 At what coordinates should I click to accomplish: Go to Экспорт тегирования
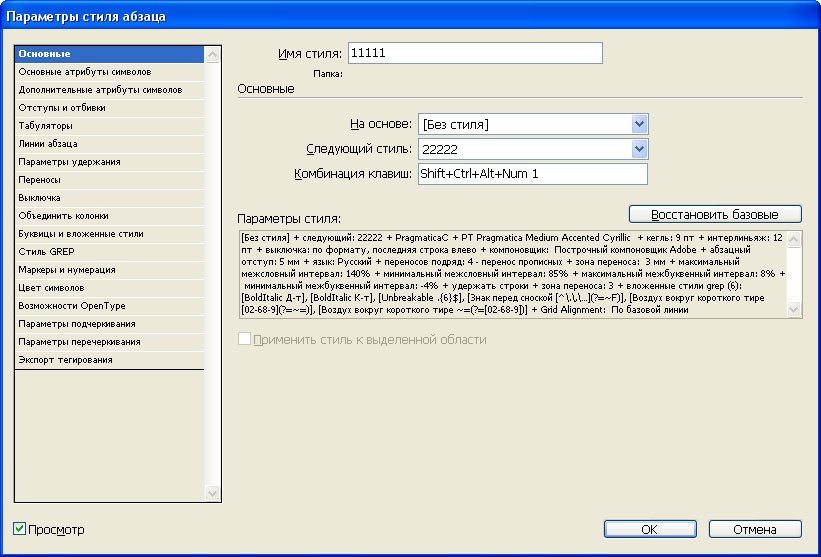109,360
